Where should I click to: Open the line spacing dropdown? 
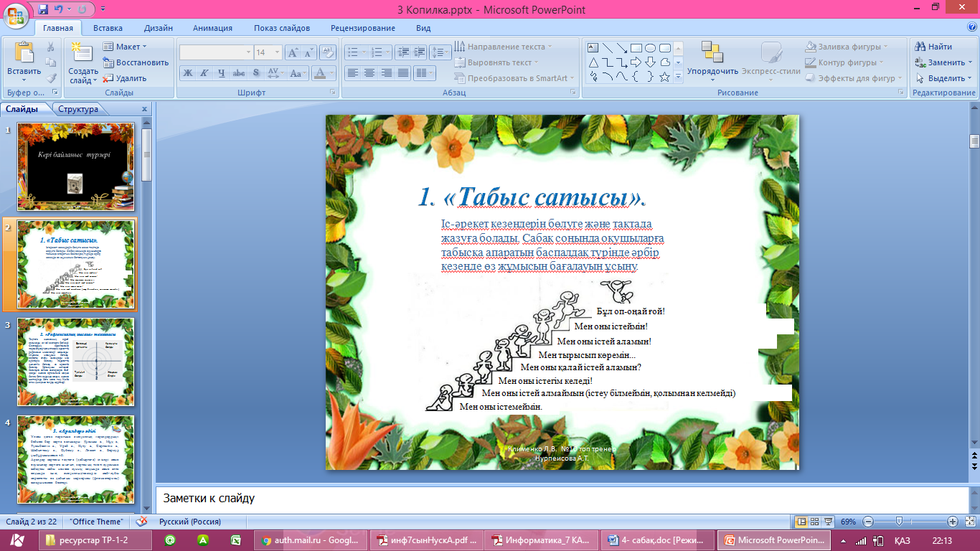point(440,52)
